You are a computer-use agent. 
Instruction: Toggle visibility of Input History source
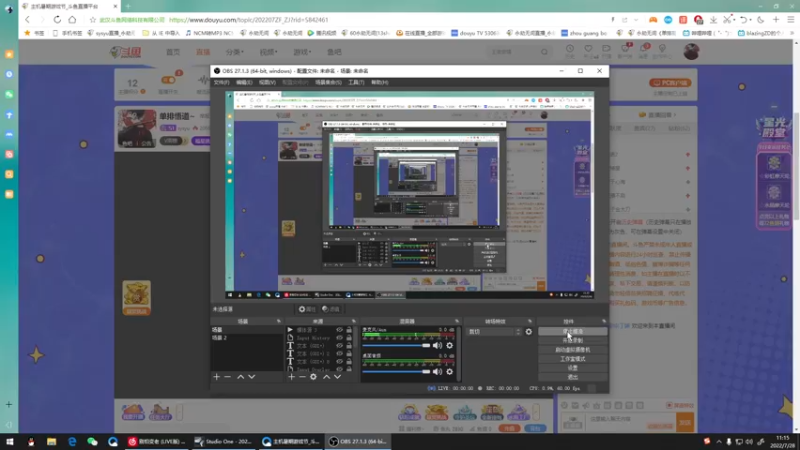point(339,338)
